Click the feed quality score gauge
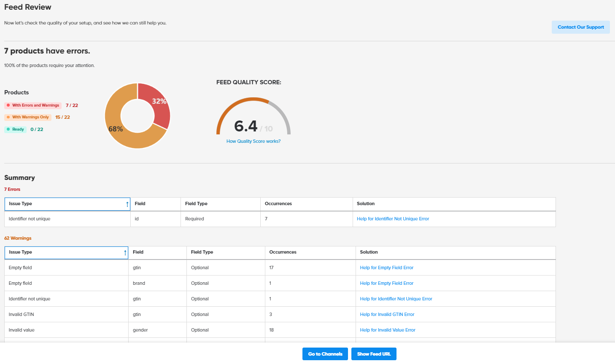The height and width of the screenshot is (364, 615). [253, 116]
